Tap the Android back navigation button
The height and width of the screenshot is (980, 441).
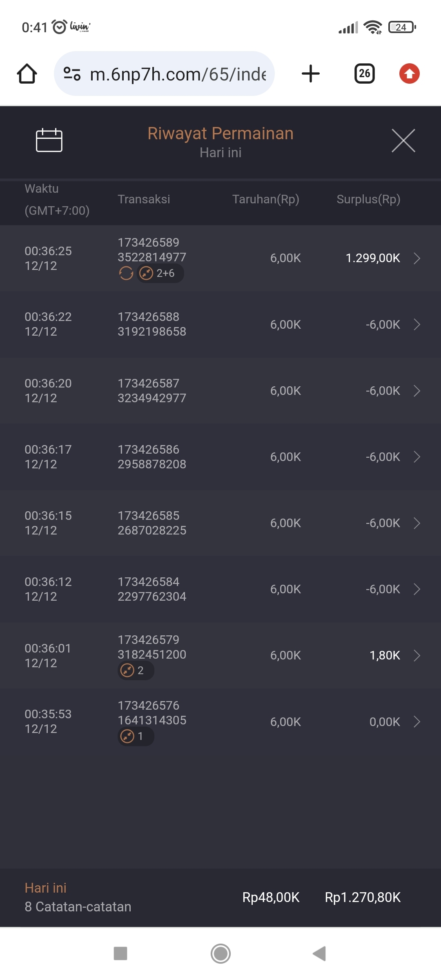[x=319, y=954]
